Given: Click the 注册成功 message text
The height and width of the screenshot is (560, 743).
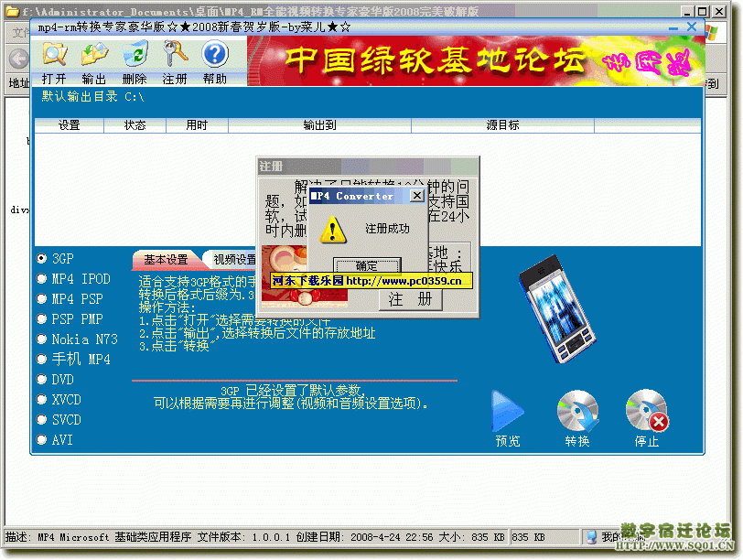Looking at the screenshot, I should (x=388, y=229).
